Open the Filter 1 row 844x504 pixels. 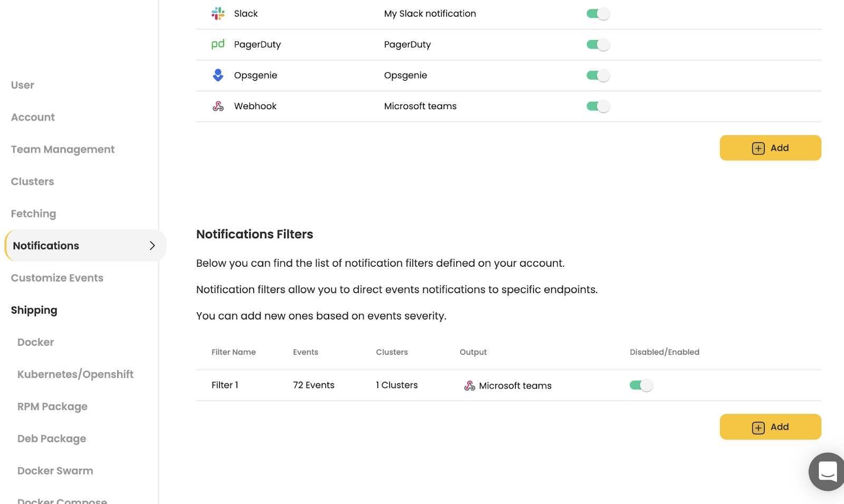point(225,385)
